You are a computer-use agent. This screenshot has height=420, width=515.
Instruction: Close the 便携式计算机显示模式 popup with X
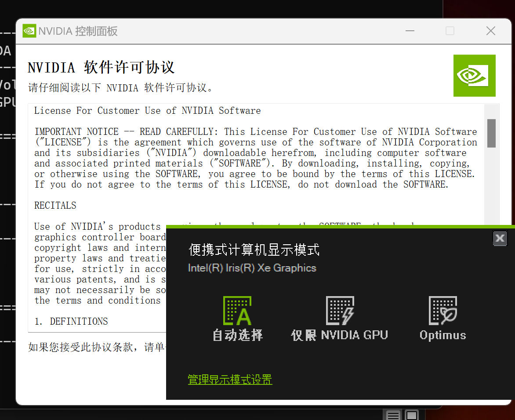tap(500, 239)
